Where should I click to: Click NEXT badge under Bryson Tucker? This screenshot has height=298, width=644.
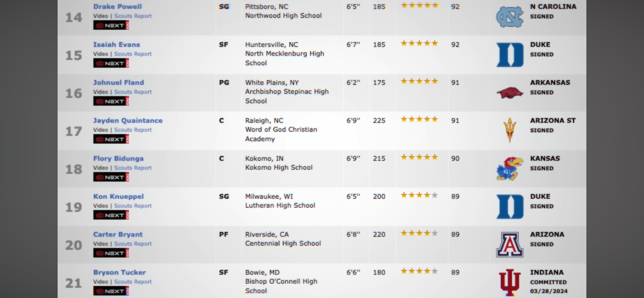coord(111,291)
